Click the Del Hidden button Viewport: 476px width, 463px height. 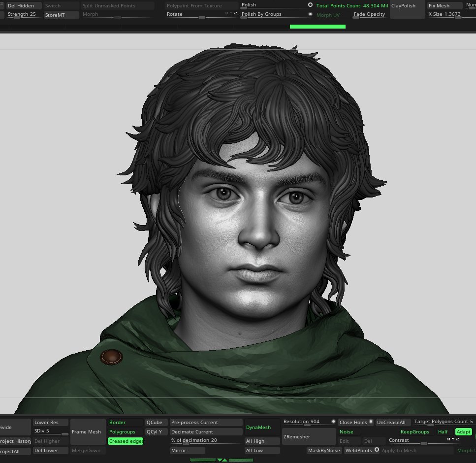(x=24, y=5)
